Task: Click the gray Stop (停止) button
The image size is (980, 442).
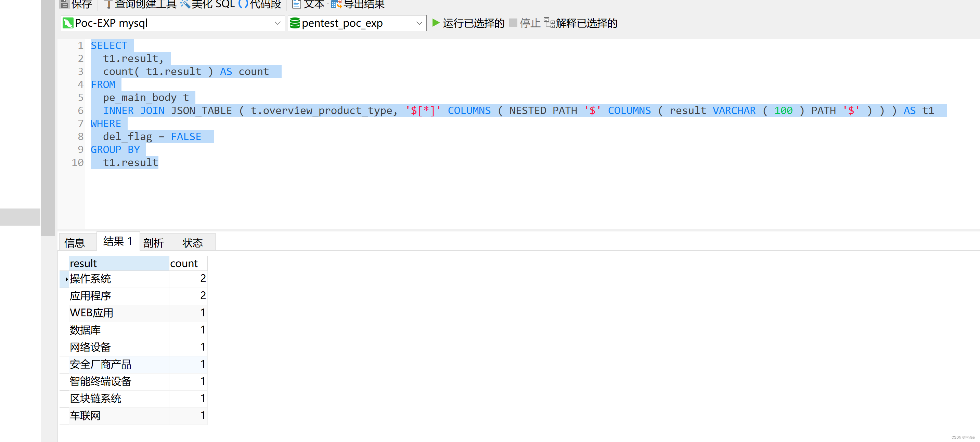Action: (513, 23)
